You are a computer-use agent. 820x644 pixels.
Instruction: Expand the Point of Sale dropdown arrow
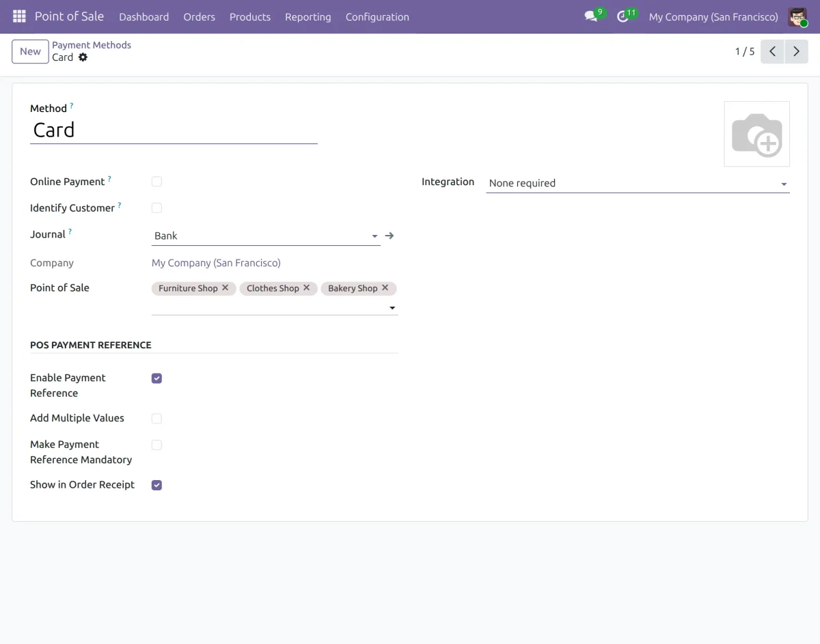[392, 308]
